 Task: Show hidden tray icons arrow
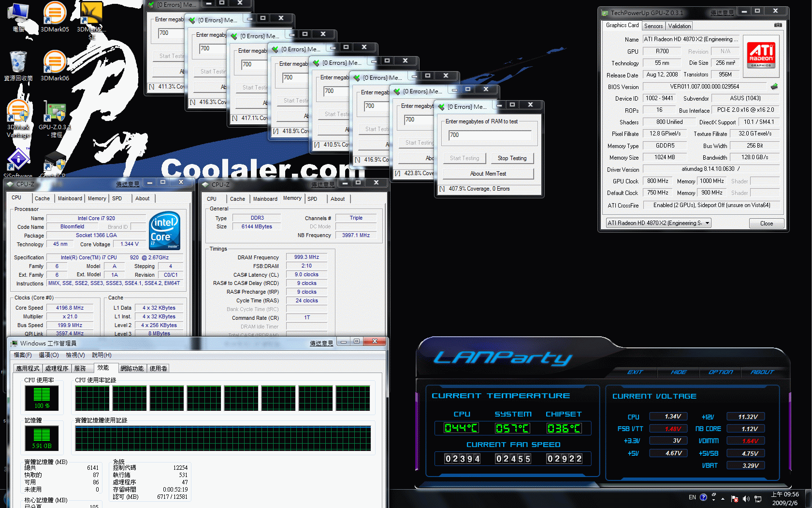point(723,499)
